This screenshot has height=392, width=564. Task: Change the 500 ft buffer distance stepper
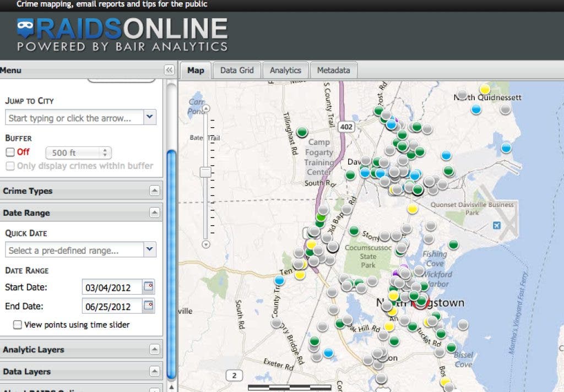[105, 153]
